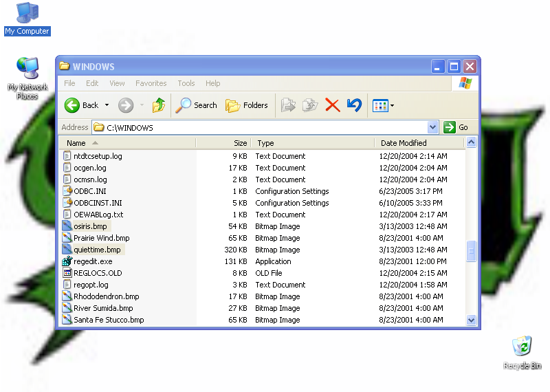Click the "6/23/2005 3:17 PM" date cell
Screen dimensions: 550x392
410,191
